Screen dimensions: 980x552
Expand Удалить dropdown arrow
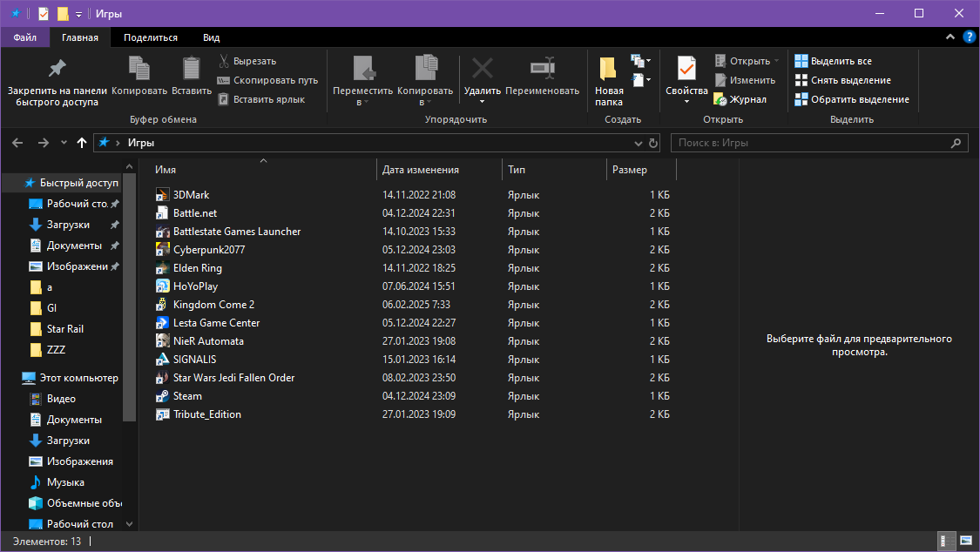point(482,101)
